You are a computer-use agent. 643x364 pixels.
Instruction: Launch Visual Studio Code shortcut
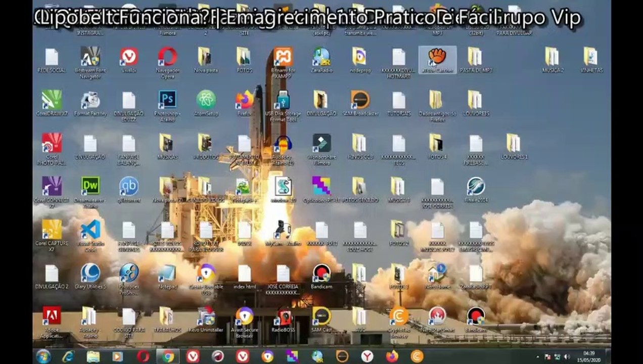90,236
